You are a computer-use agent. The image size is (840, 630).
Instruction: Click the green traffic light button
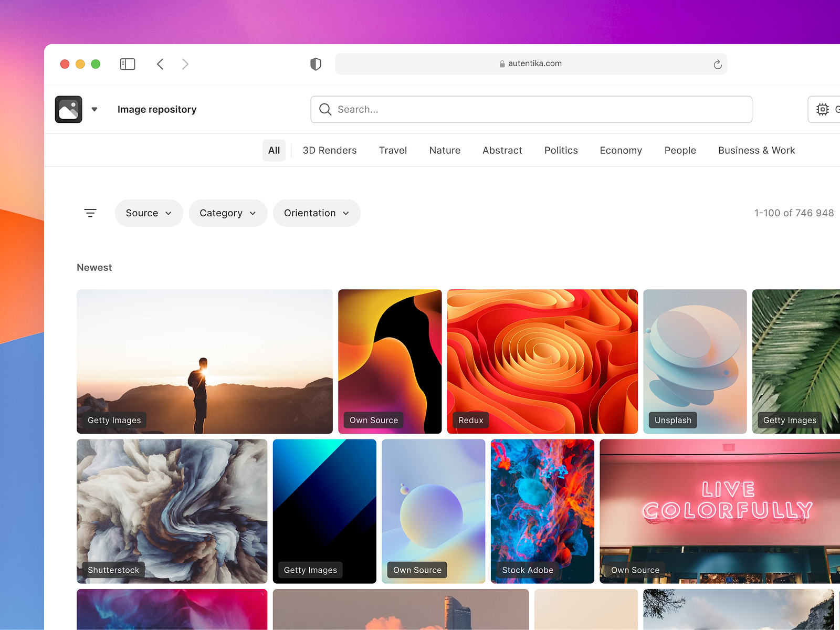pos(96,64)
